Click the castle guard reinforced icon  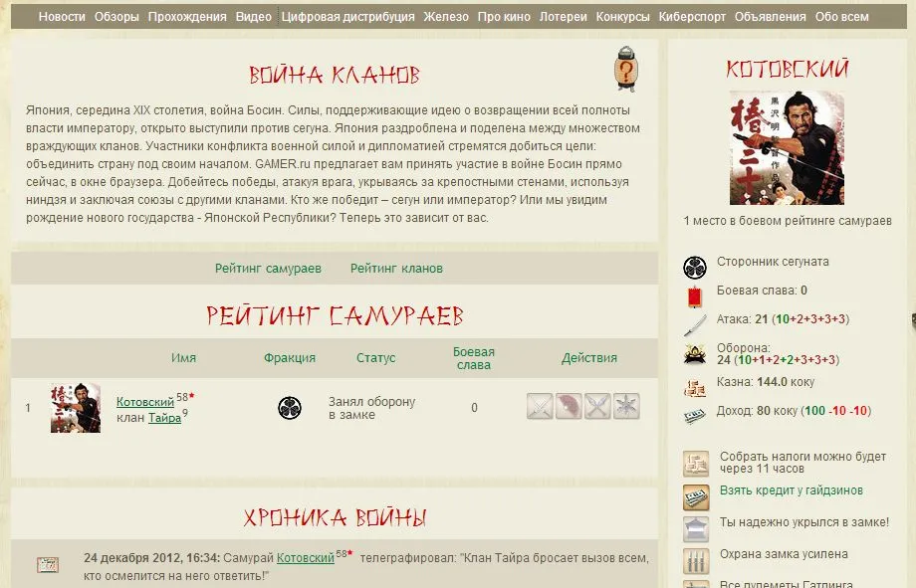(696, 560)
